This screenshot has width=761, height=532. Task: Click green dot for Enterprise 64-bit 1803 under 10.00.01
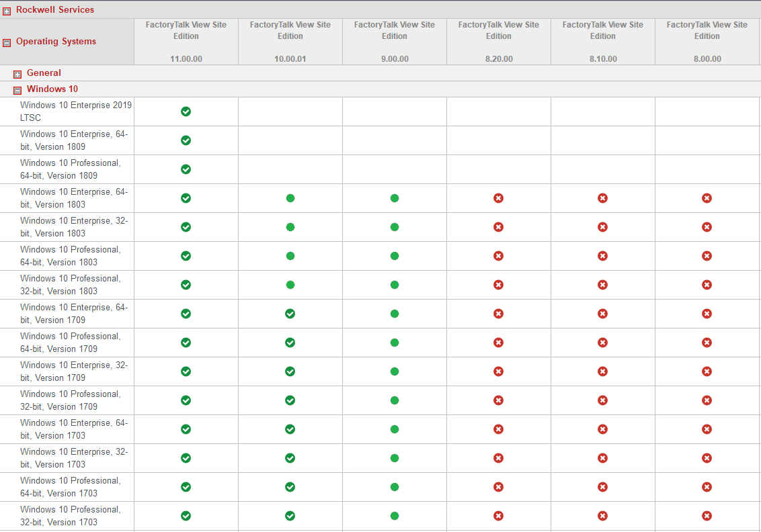tap(290, 198)
